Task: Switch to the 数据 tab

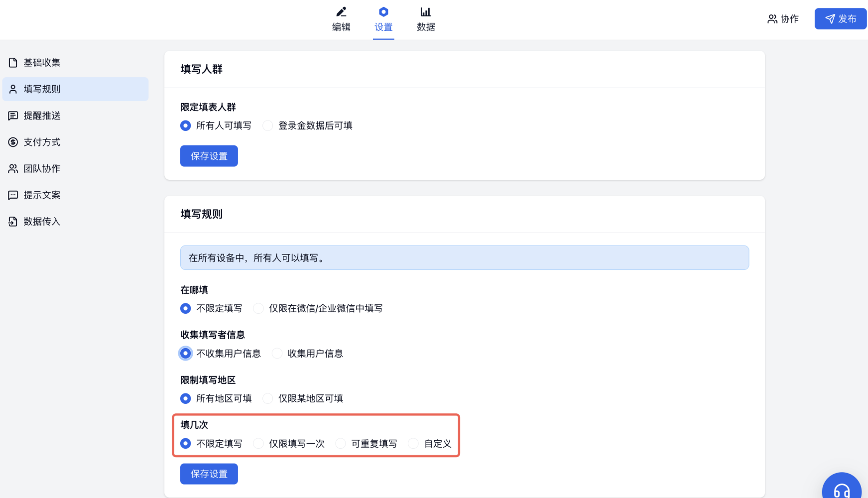Action: click(x=426, y=20)
